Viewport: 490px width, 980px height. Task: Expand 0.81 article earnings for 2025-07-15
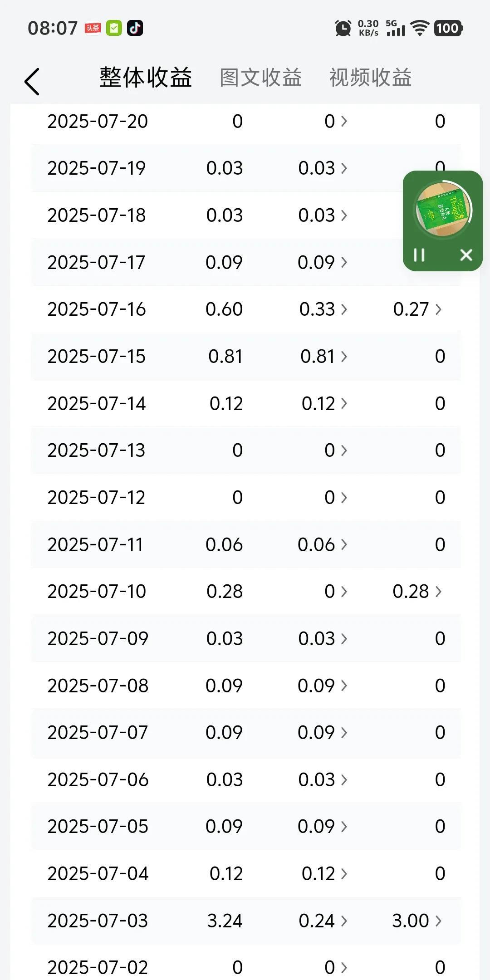click(323, 357)
